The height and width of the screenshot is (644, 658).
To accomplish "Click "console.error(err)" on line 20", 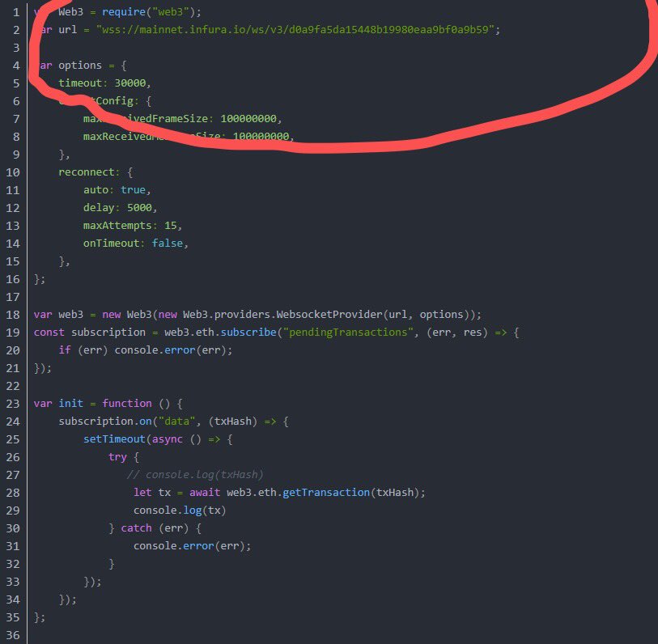I will point(172,350).
